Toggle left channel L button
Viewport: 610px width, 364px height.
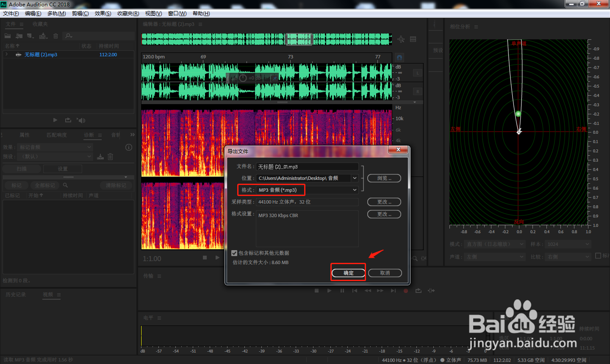418,73
